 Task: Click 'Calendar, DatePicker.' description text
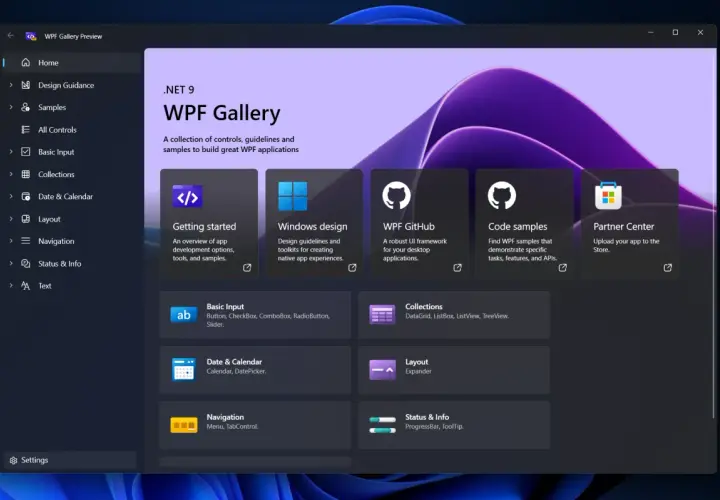[236, 371]
